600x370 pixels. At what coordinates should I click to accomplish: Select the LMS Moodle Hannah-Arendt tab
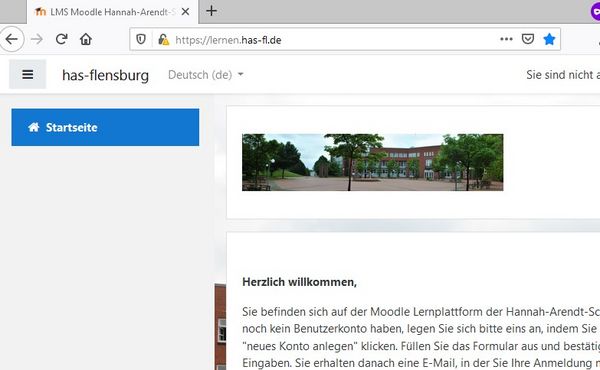(112, 12)
